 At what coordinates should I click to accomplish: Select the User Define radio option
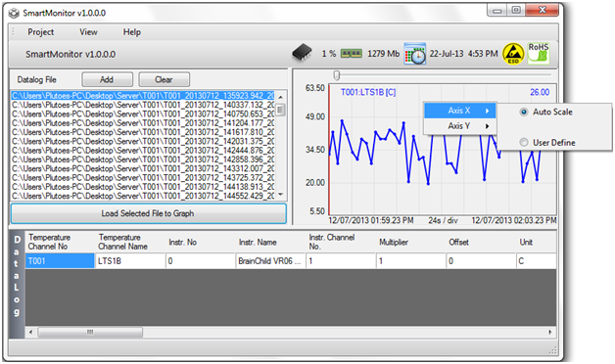click(x=524, y=142)
